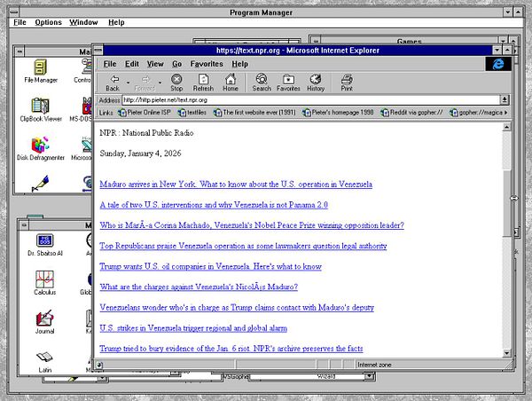Open Venezuelans wonder who's in charge link
Viewport: 532px width, 401px height.
tap(237, 308)
